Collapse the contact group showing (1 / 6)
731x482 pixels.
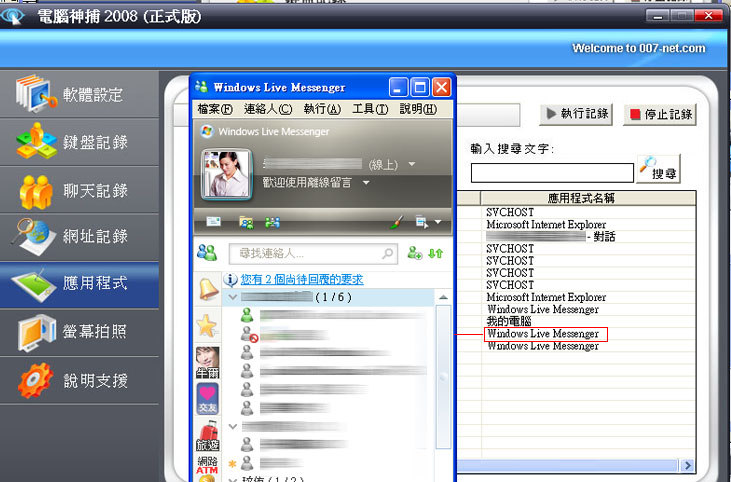tap(233, 297)
